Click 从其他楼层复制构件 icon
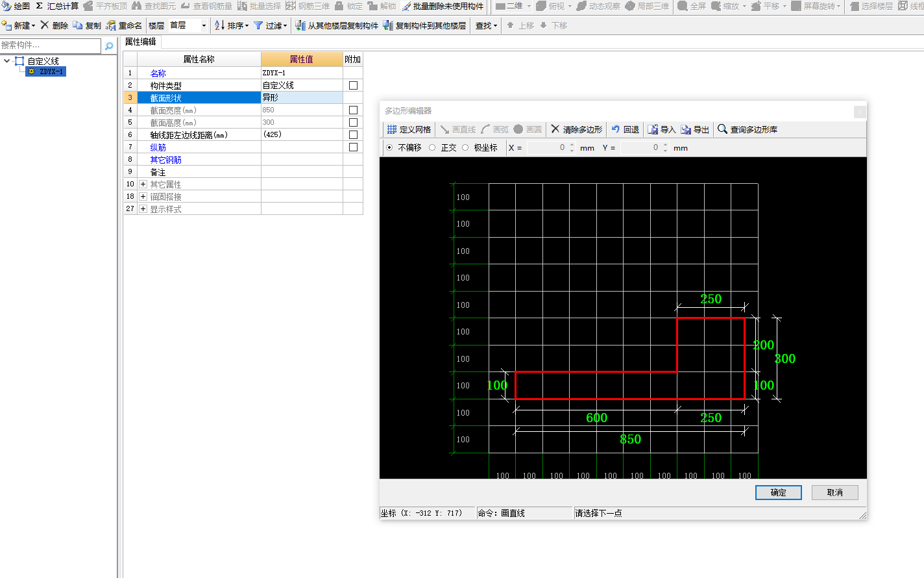Screen dimensions: 924x578 tap(300, 25)
